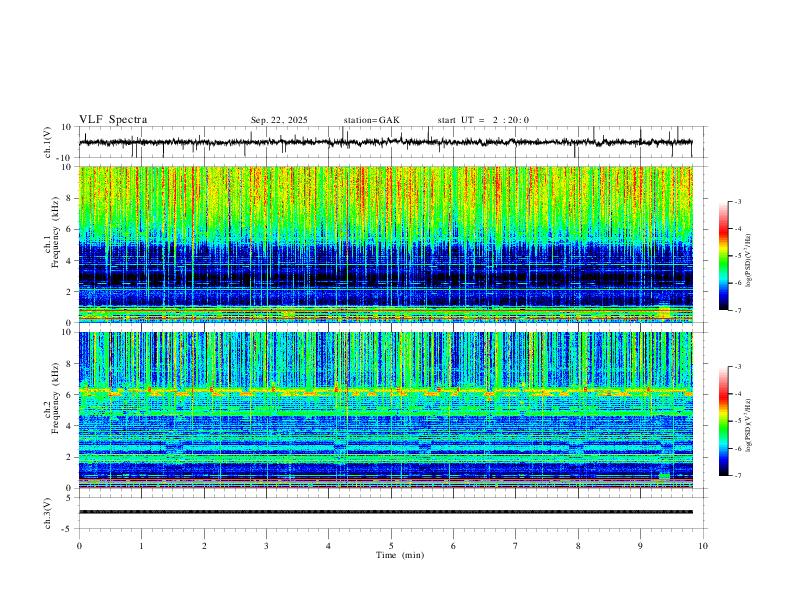Click the ch.2 spectrogram panel
Image resolution: width=792 pixels, height=612 pixels.
point(385,410)
